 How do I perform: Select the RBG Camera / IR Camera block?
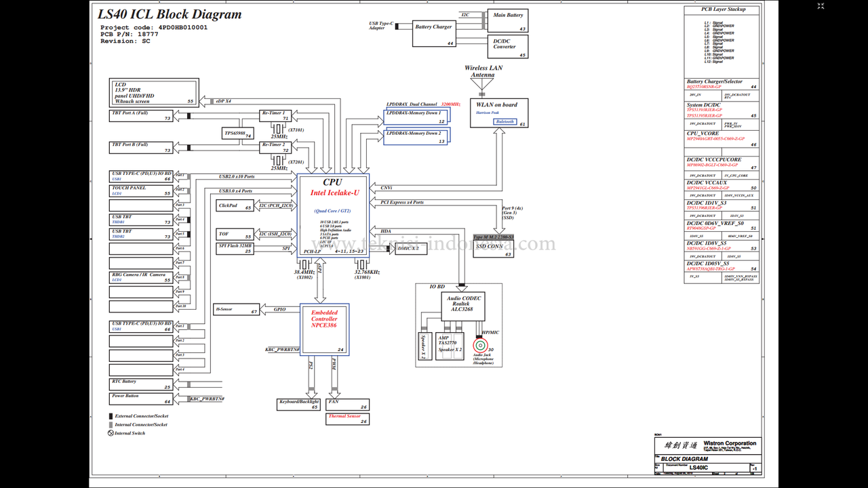[x=141, y=277]
